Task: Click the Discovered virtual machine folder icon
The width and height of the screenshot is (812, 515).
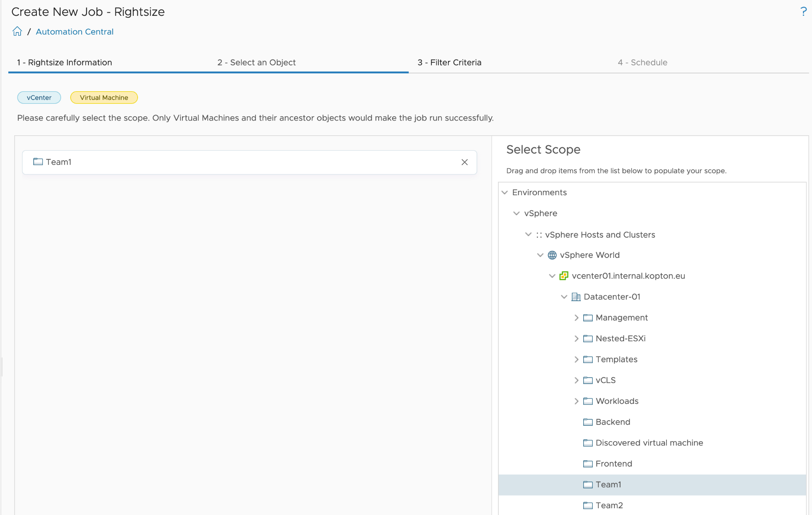Action: 588,443
